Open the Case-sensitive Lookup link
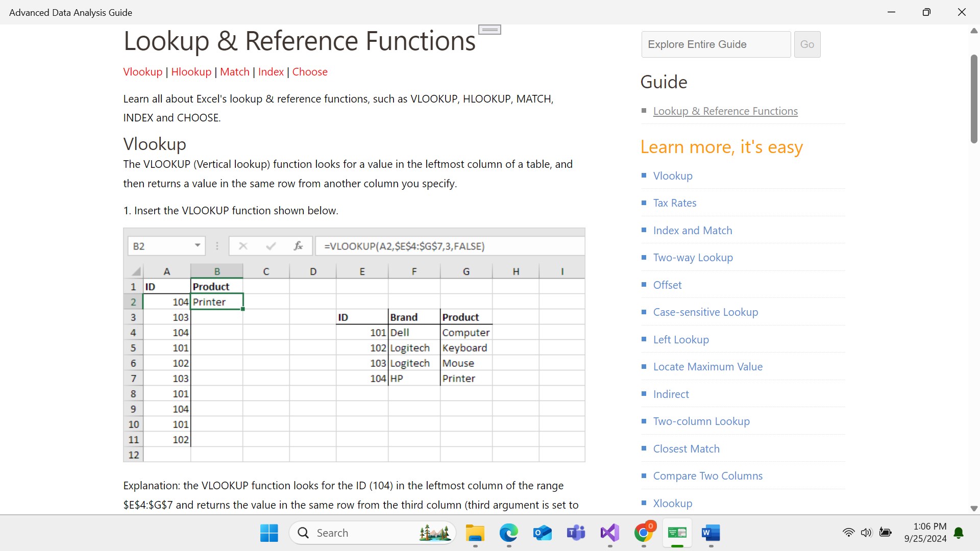The image size is (980, 551). [705, 312]
